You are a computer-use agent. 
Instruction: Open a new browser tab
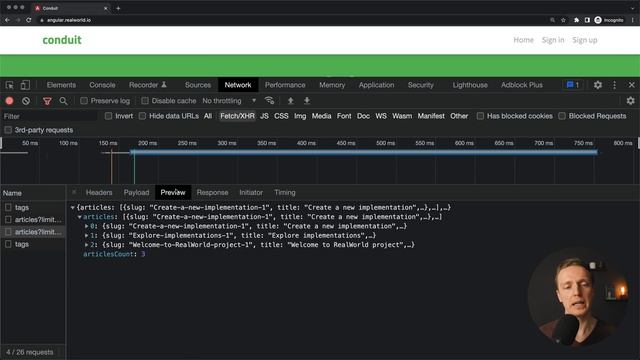(118, 8)
